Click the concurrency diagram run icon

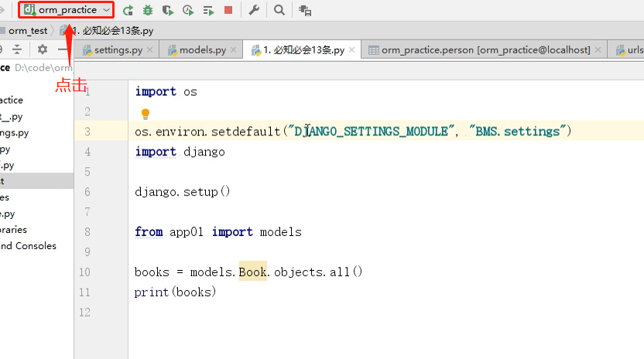point(209,11)
